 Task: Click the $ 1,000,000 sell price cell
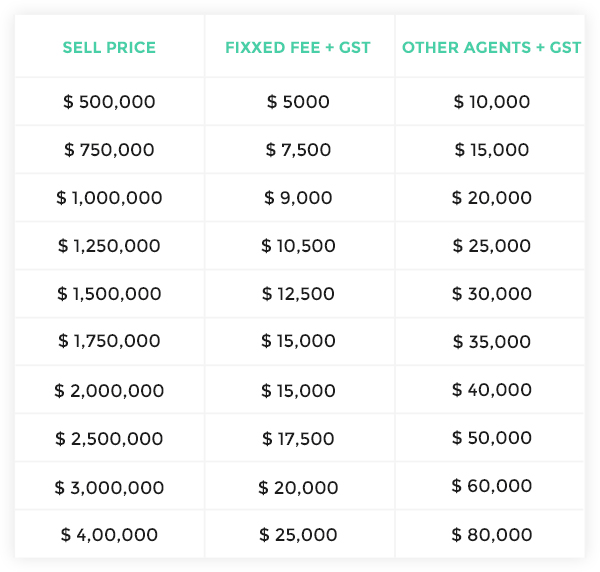coord(109,198)
